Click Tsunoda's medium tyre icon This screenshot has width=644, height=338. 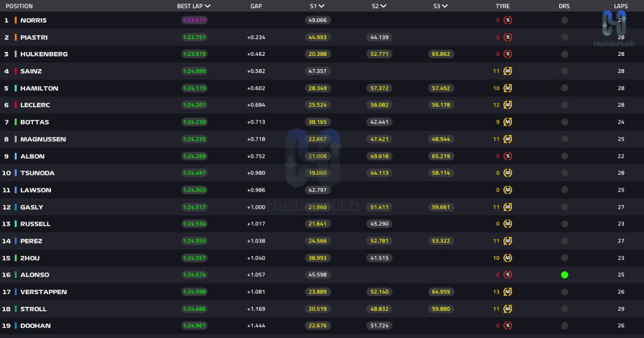pyautogui.click(x=508, y=173)
